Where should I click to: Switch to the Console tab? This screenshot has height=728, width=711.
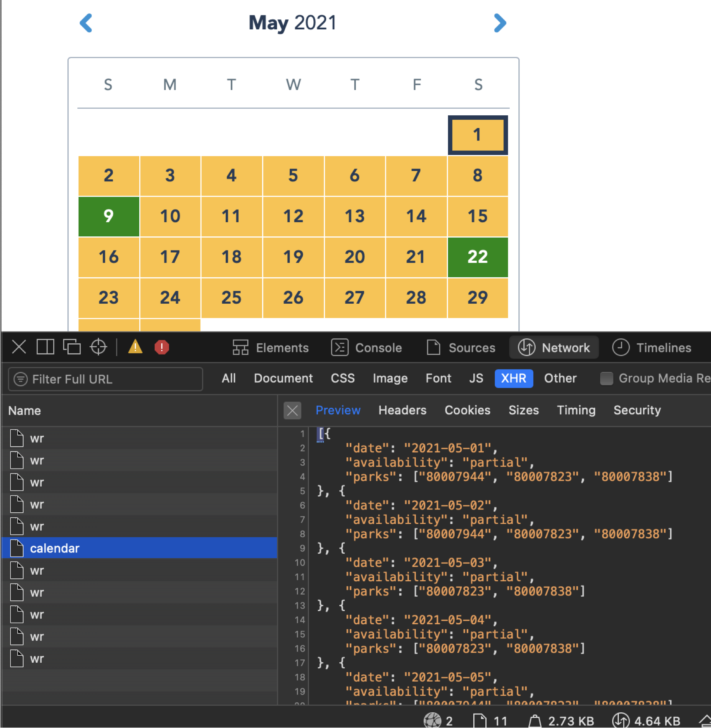click(x=367, y=348)
